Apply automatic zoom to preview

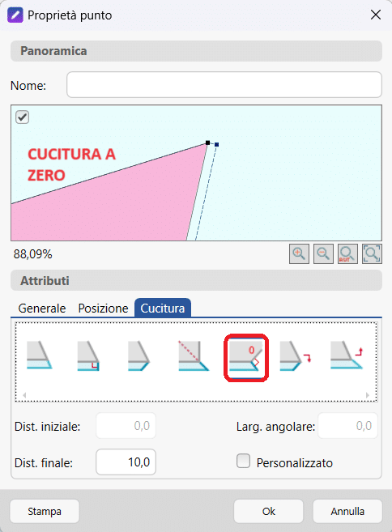pyautogui.click(x=347, y=253)
